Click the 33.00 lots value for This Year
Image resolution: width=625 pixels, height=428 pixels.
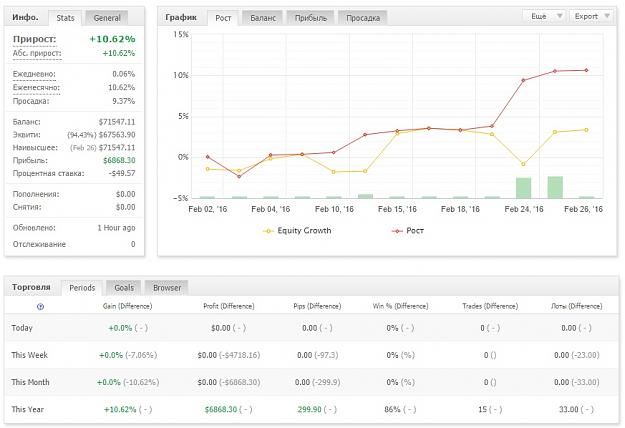pyautogui.click(x=569, y=409)
